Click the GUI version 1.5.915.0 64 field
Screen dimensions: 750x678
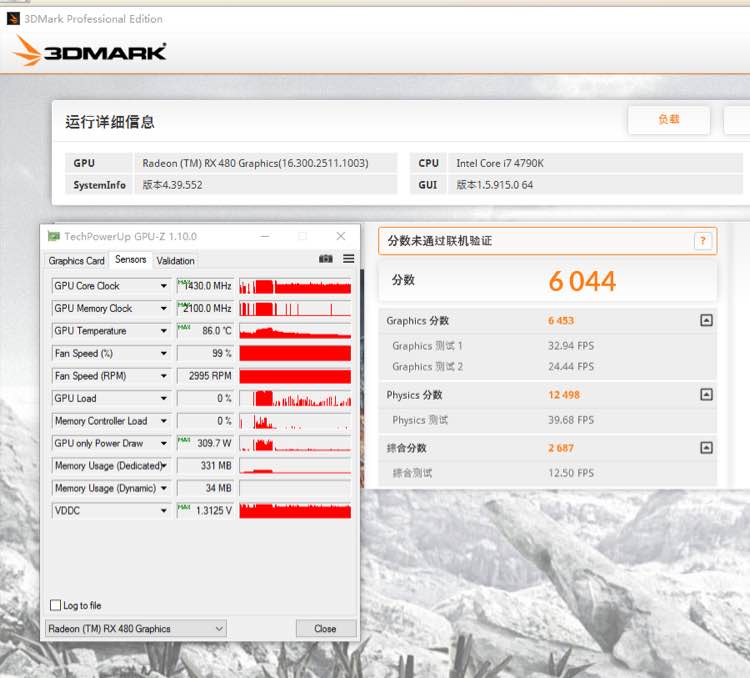[595, 185]
